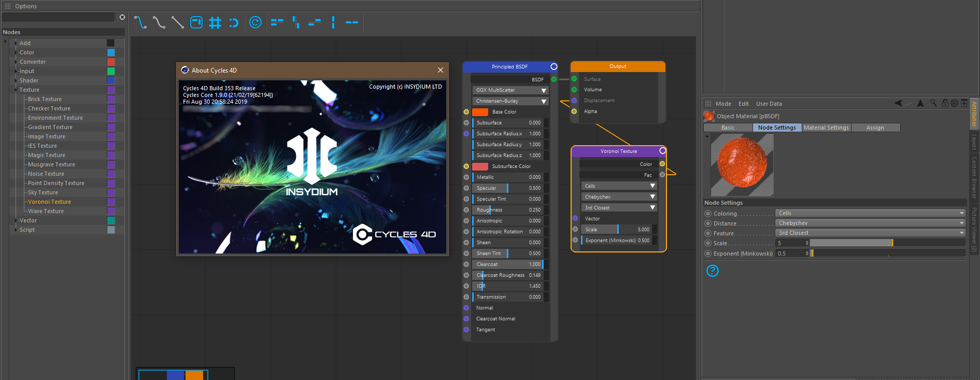Click the vertical offset align icon
Image resolution: width=980 pixels, height=380 pixels.
tap(296, 22)
